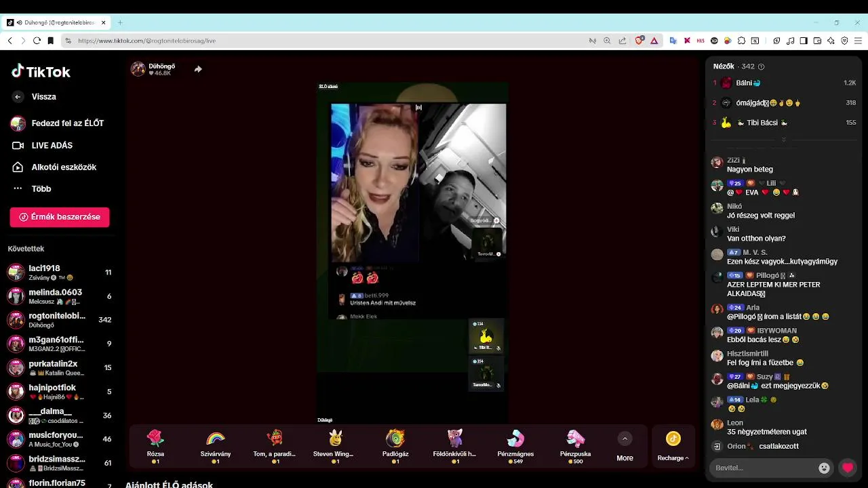The height and width of the screenshot is (488, 868).
Task: Open Brave Rewards triangle icon
Action: [x=654, y=41]
